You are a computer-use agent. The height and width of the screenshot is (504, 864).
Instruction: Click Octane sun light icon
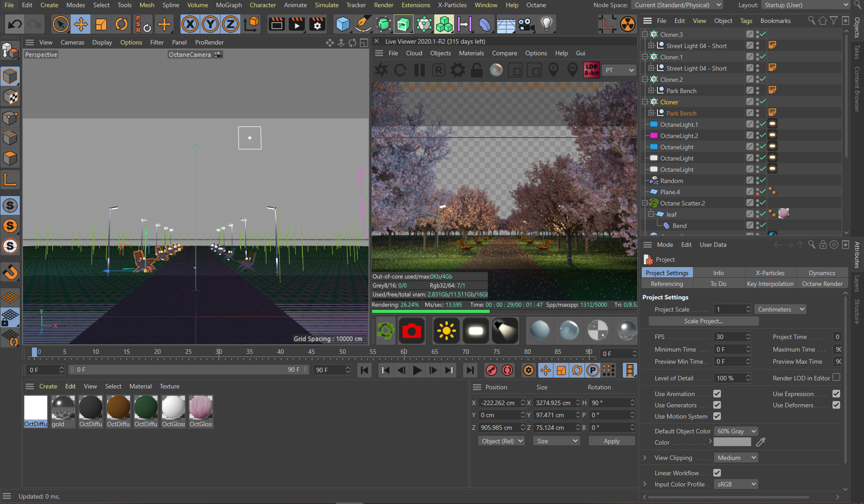tap(446, 331)
